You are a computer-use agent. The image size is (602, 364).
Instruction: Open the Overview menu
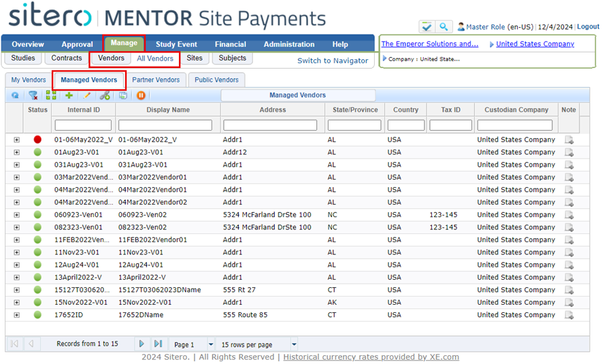[28, 44]
